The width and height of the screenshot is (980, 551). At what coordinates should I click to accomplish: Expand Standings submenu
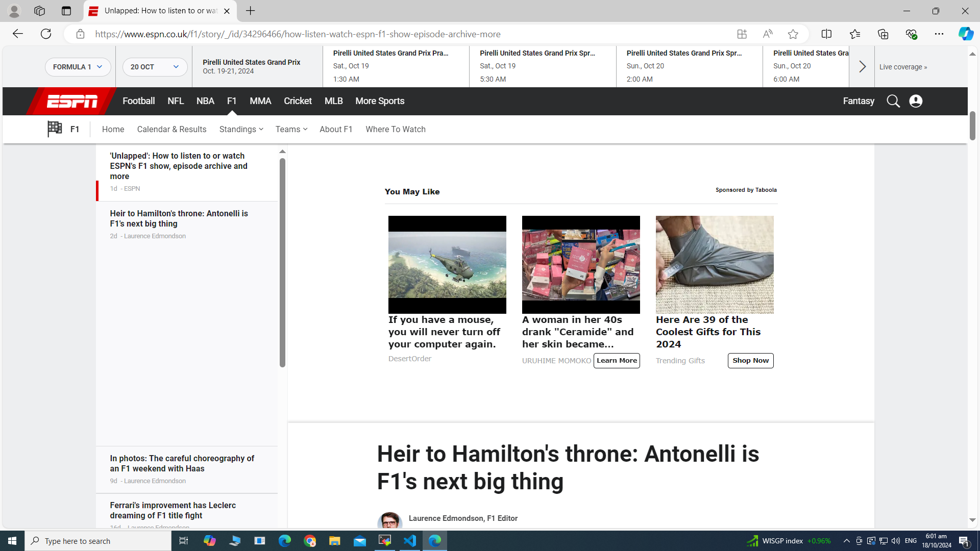(x=241, y=130)
